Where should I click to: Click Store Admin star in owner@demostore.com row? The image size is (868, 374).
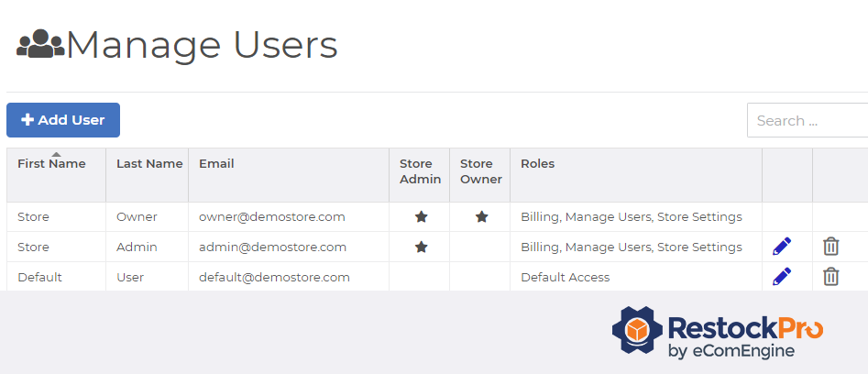coord(421,217)
